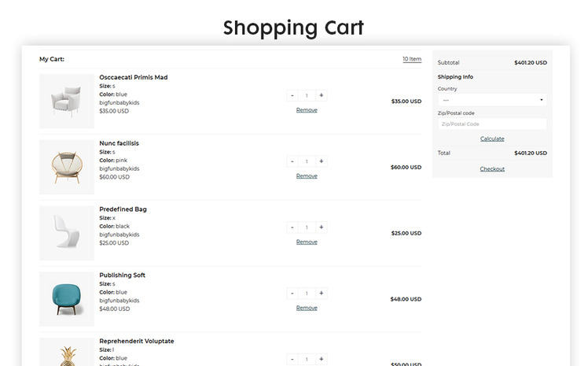This screenshot has width=588, height=366.
Task: Click the Calculate shipping link
Action: 492,139
